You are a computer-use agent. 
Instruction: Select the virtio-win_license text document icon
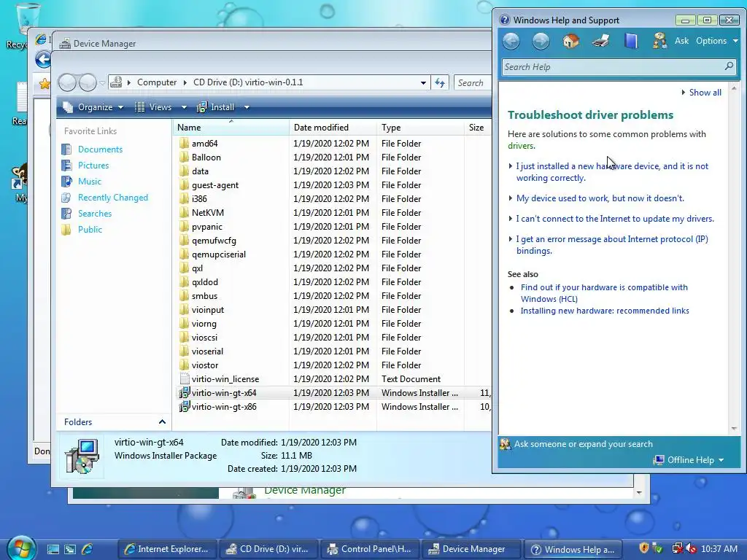point(185,379)
